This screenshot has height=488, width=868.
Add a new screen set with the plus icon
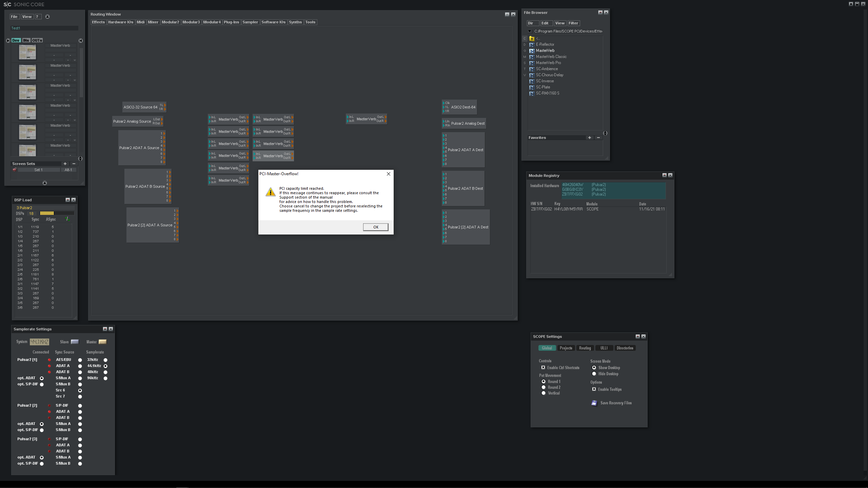coord(65,164)
